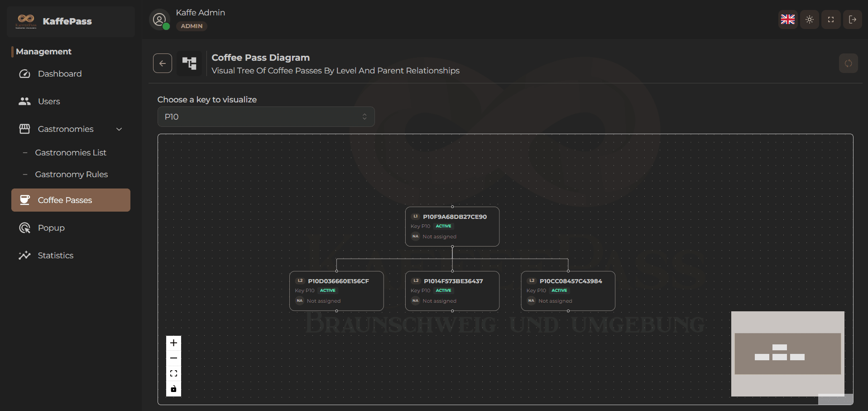The height and width of the screenshot is (411, 868).
Task: Open the key selector showing P10
Action: coord(266,117)
